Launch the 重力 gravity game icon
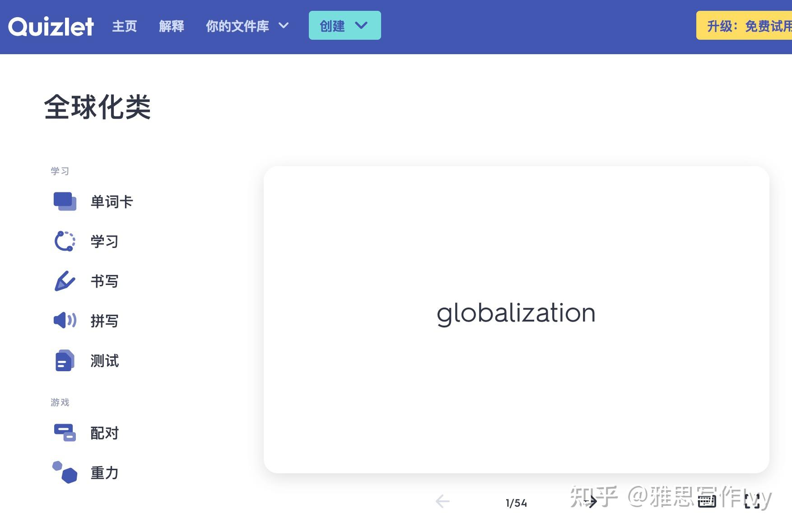The height and width of the screenshot is (532, 792). click(x=65, y=472)
